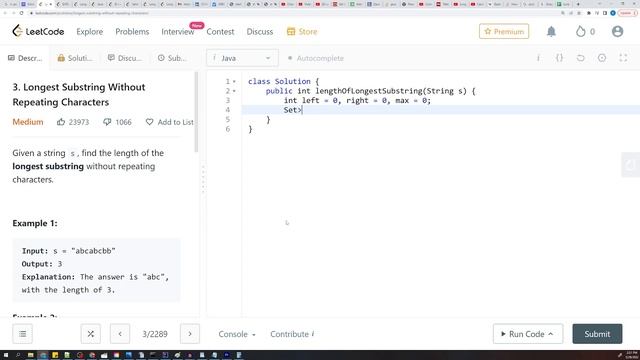The width and height of the screenshot is (640, 360).
Task: Click the 'Example 1:' heading
Action: pyautogui.click(x=35, y=223)
